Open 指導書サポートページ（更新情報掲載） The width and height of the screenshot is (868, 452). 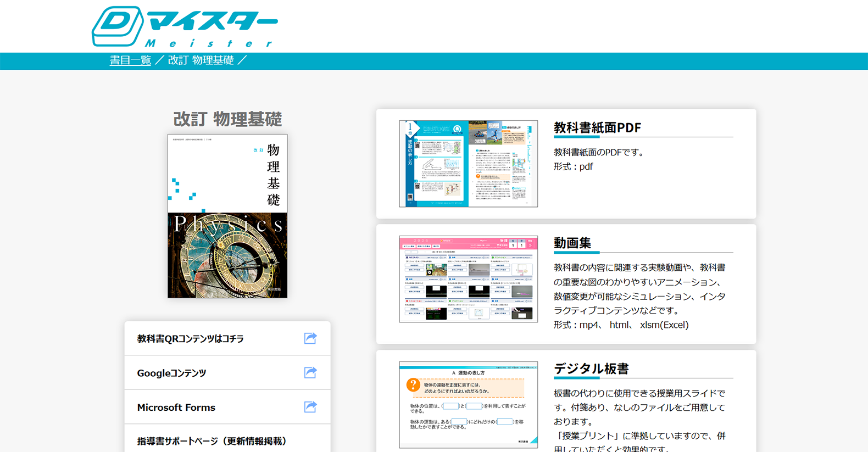click(212, 441)
